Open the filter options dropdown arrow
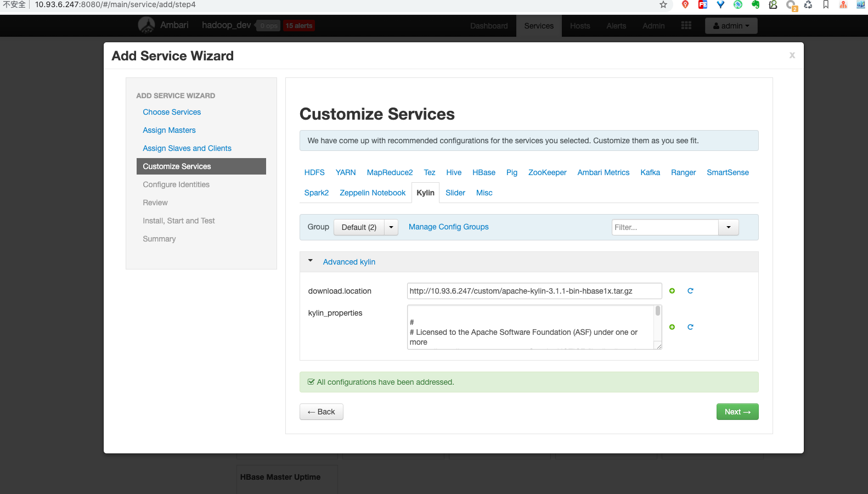868x494 pixels. (x=729, y=227)
